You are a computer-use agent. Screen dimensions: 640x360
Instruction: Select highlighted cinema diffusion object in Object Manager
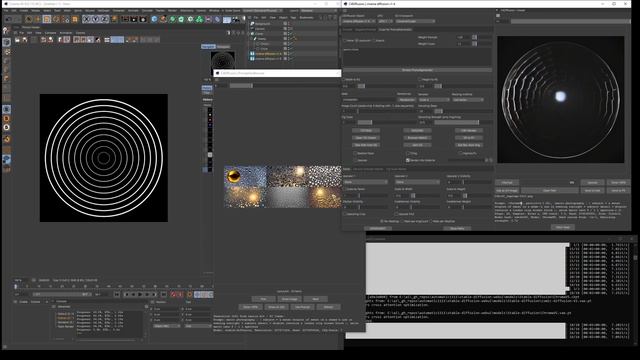point(268,53)
